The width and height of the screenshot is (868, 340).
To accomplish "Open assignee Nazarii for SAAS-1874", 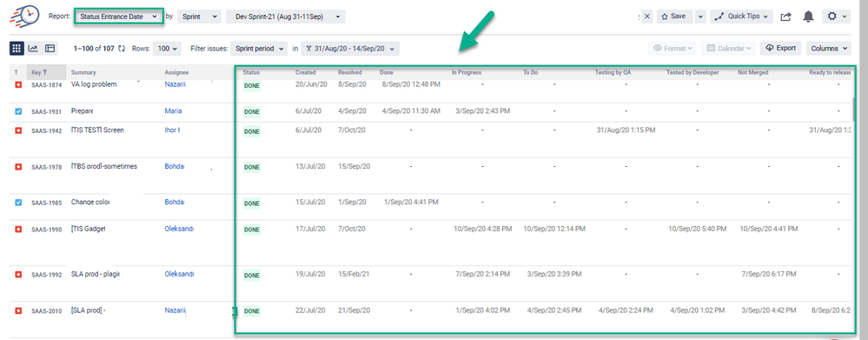I will click(176, 84).
